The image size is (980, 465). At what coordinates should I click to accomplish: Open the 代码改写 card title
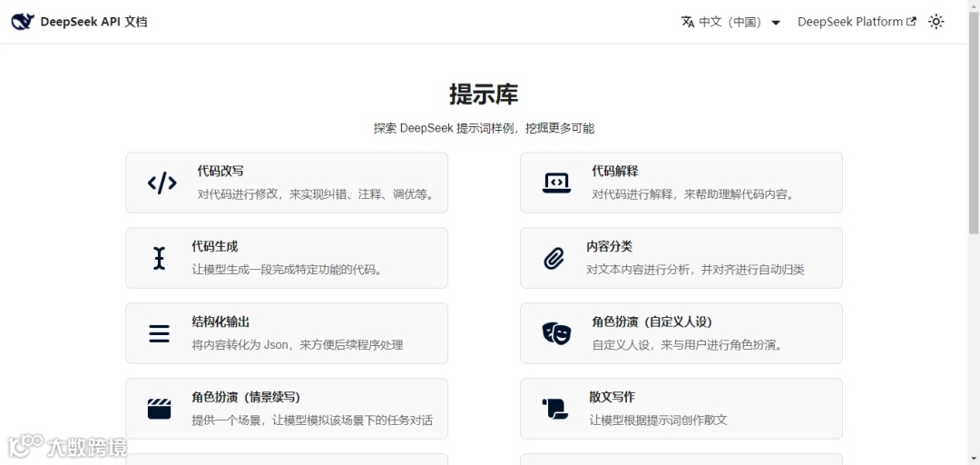click(220, 171)
